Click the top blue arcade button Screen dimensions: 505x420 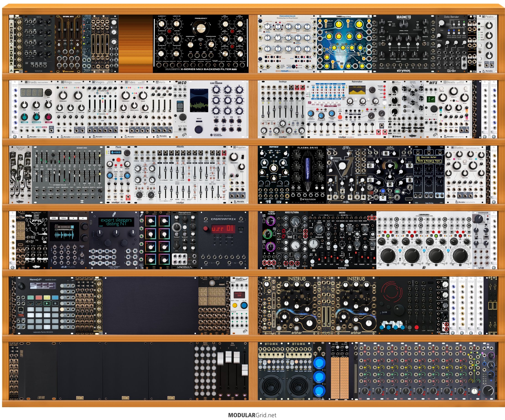coord(319,363)
